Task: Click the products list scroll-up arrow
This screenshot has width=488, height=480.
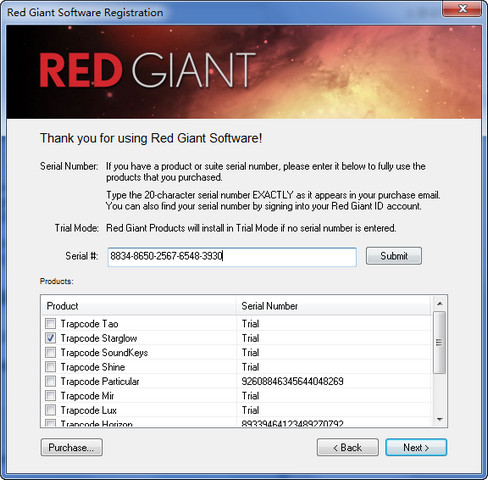Action: tap(440, 304)
